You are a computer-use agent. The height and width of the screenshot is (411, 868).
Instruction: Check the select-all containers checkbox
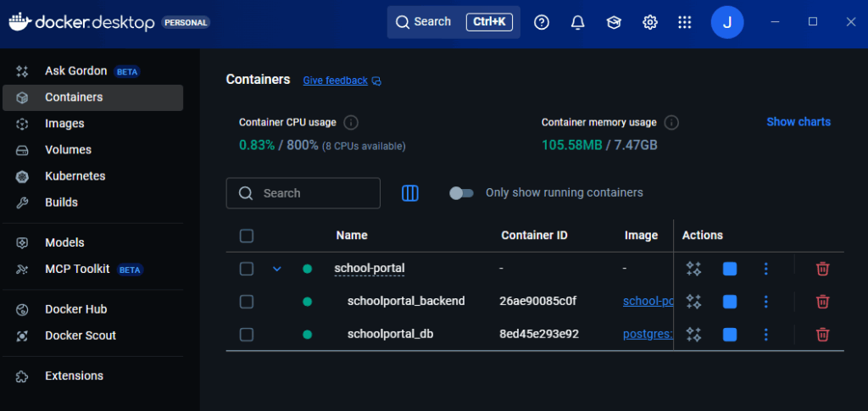[247, 236]
